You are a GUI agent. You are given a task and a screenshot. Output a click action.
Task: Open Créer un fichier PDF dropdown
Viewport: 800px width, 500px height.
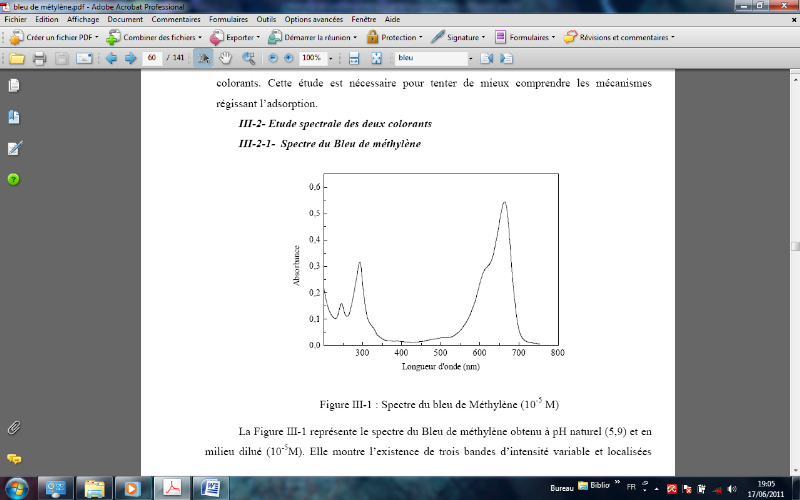[54, 37]
